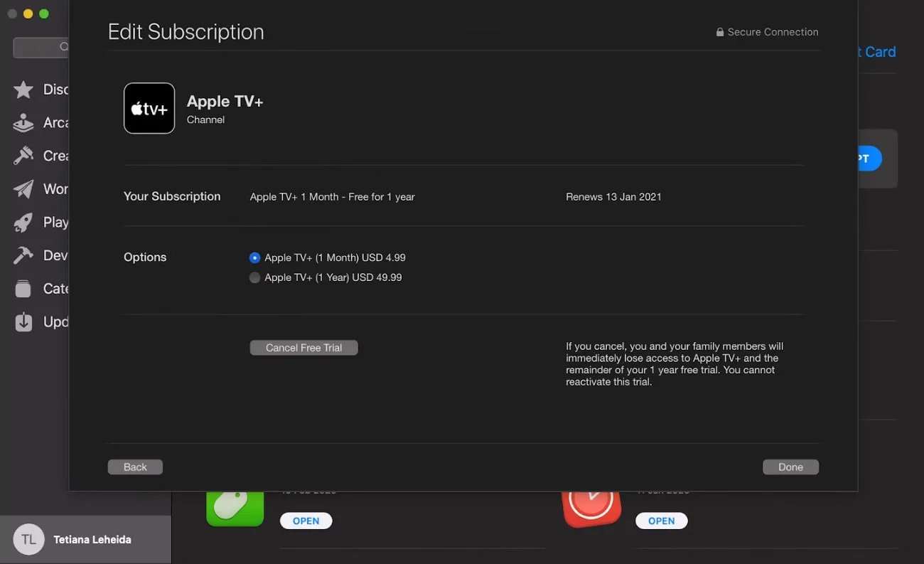Open Arcade joystick icon in sidebar
924x564 pixels.
pos(23,123)
